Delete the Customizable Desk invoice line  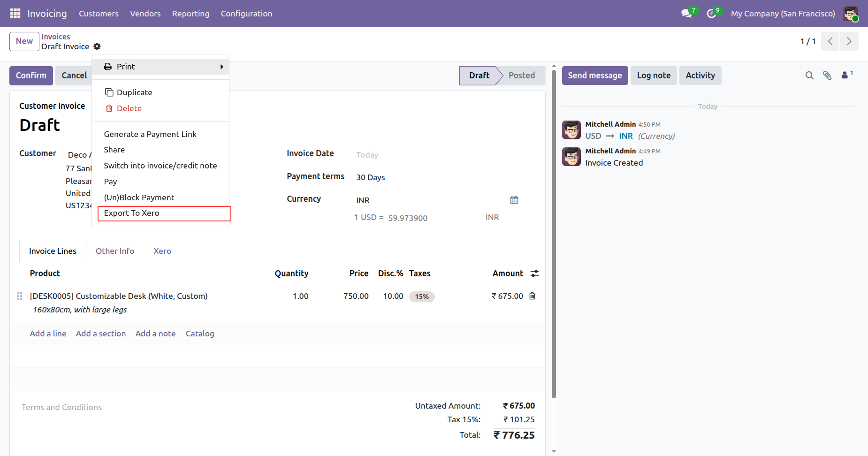[x=533, y=296]
